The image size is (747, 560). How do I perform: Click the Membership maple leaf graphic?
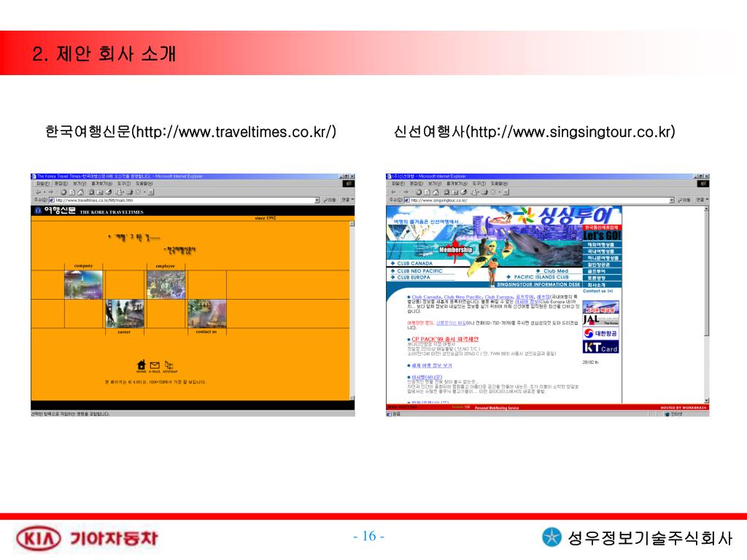pos(455,252)
